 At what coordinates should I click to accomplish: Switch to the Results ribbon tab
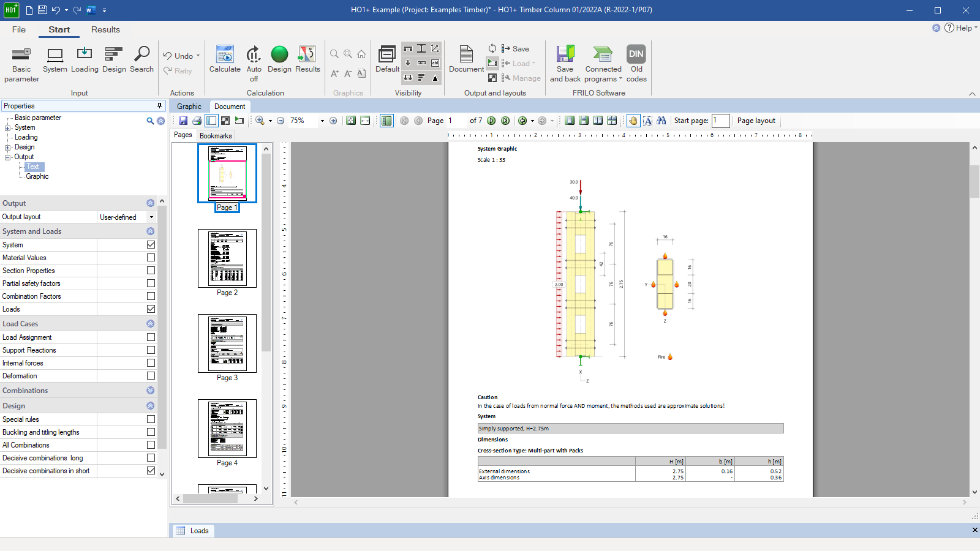click(x=105, y=29)
